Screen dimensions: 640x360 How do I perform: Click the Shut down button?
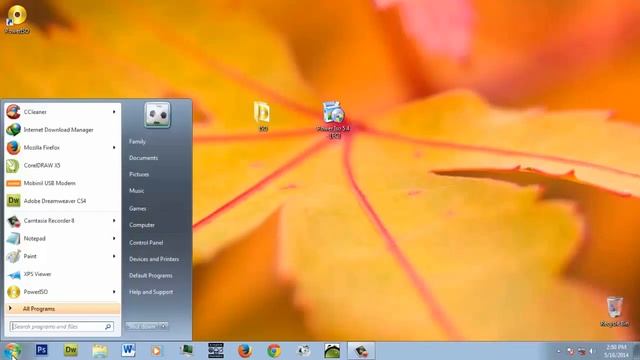coord(143,326)
